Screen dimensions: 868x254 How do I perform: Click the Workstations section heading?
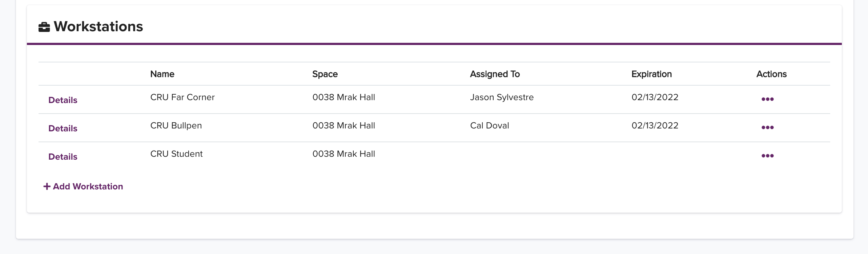coord(98,26)
